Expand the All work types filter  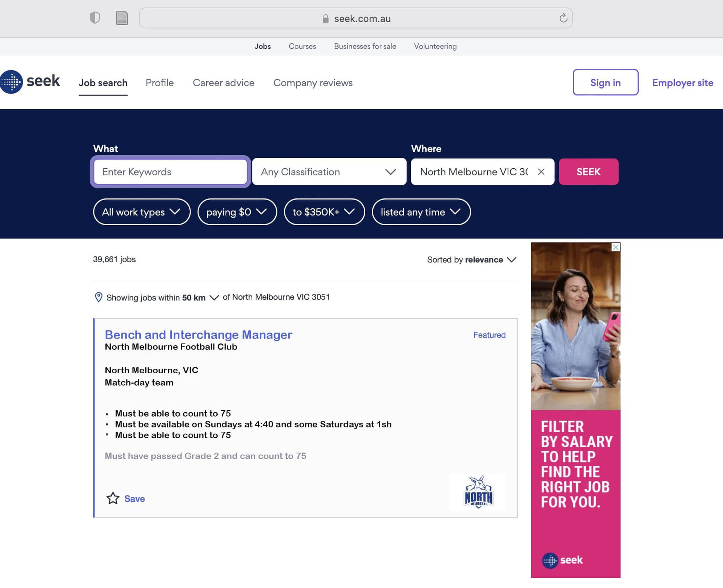tap(142, 212)
